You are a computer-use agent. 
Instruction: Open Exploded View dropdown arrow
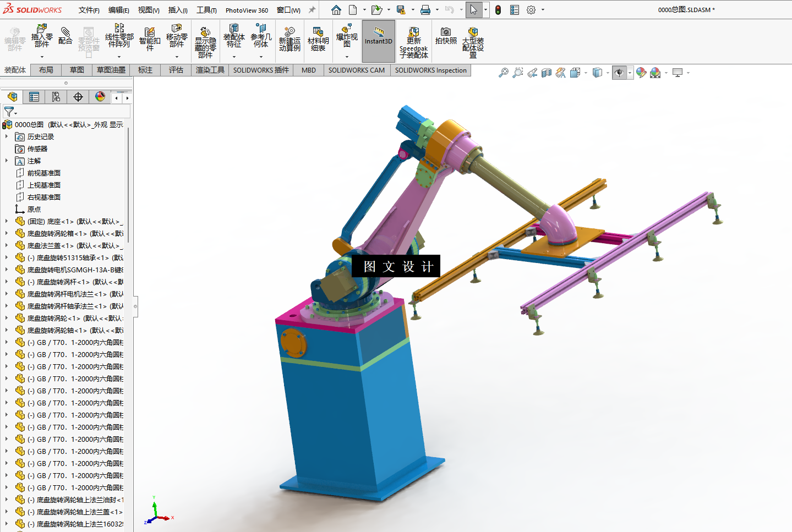347,56
